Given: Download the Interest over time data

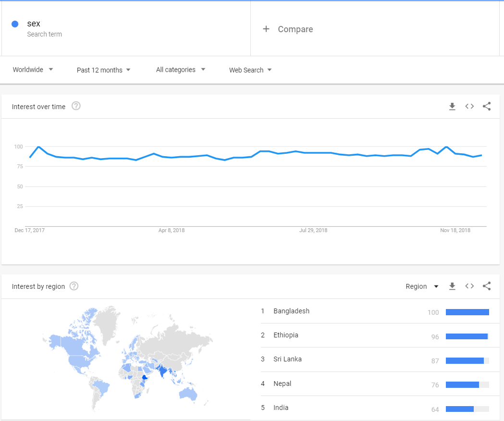Looking at the screenshot, I should click(x=452, y=107).
